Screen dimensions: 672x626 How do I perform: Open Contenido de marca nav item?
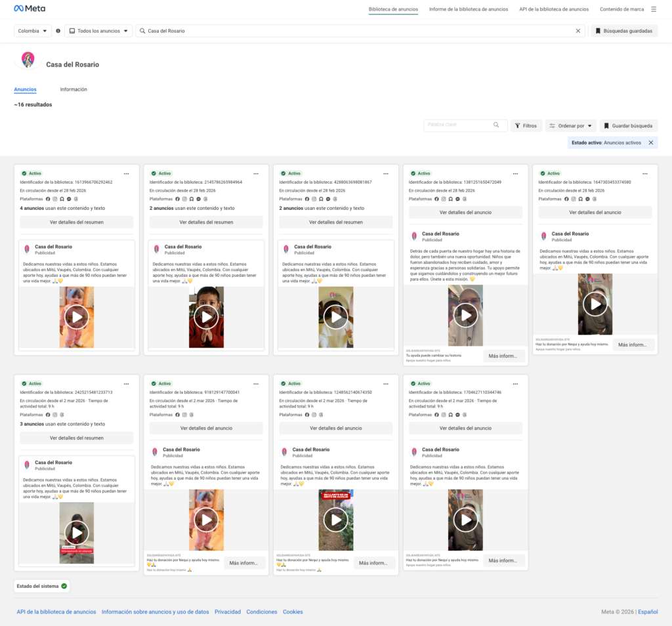click(621, 9)
